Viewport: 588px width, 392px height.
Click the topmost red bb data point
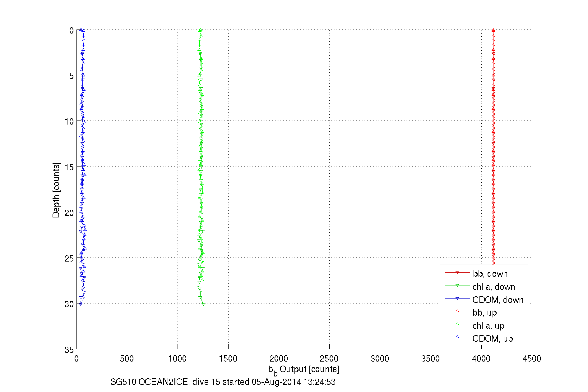[493, 30]
